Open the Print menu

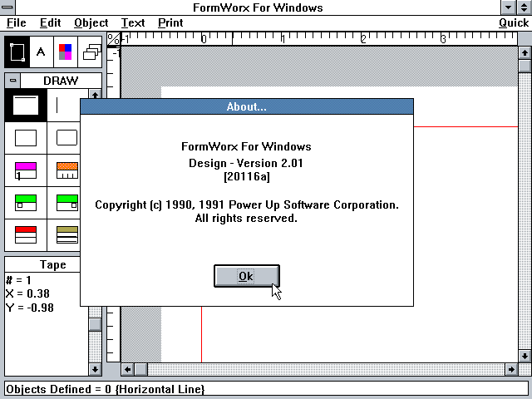(170, 22)
